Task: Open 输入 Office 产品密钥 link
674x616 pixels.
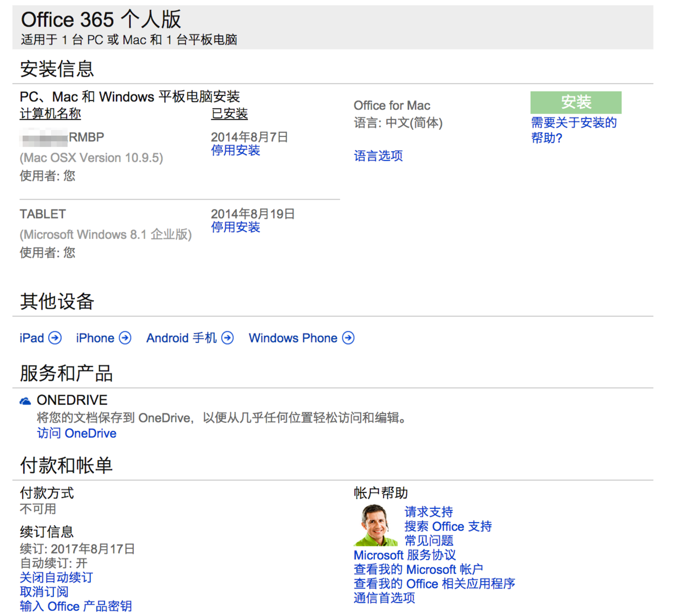Action: point(76,606)
